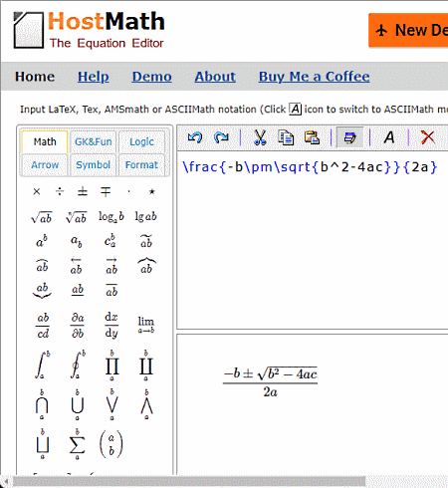
Task: Insert the coproduct ∐ template
Action: (x=145, y=366)
